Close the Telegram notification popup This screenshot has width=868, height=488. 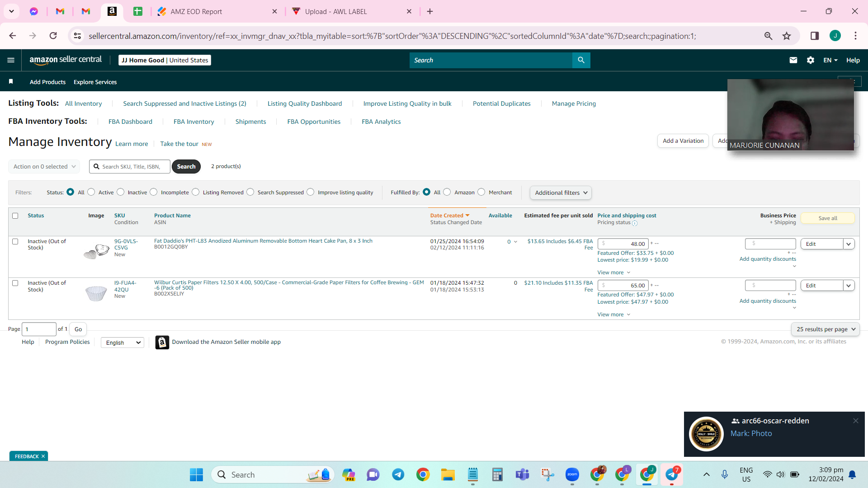point(855,421)
